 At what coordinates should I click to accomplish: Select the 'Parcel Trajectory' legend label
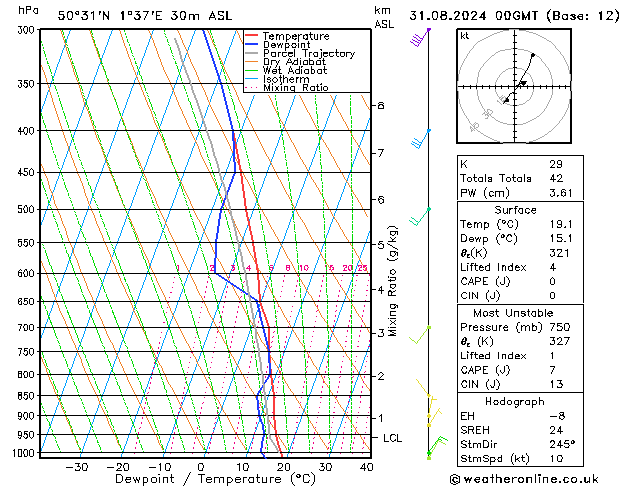click(309, 54)
